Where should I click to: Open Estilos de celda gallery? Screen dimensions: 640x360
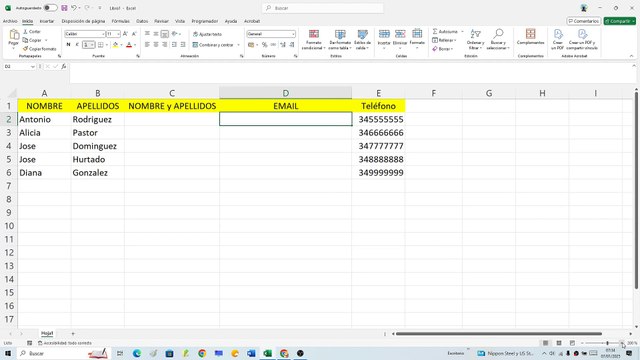point(362,40)
